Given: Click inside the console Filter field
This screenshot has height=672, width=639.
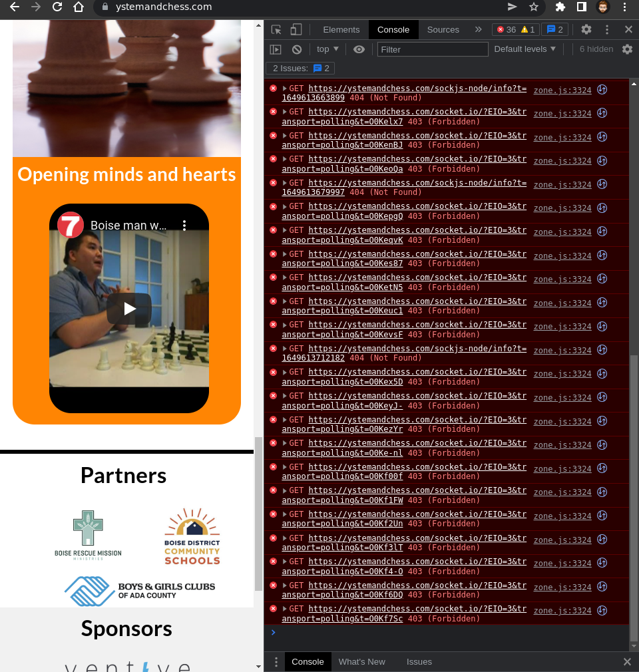Looking at the screenshot, I should (x=433, y=49).
